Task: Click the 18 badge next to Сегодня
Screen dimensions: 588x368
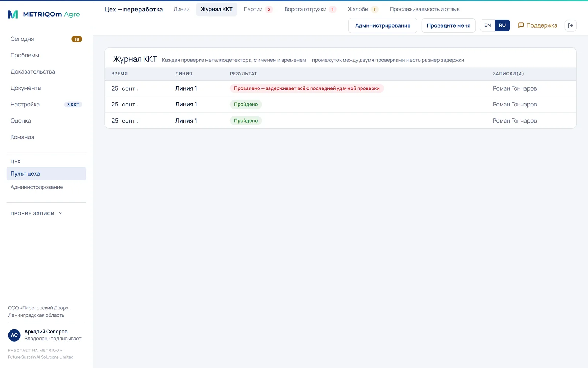Action: (76, 39)
